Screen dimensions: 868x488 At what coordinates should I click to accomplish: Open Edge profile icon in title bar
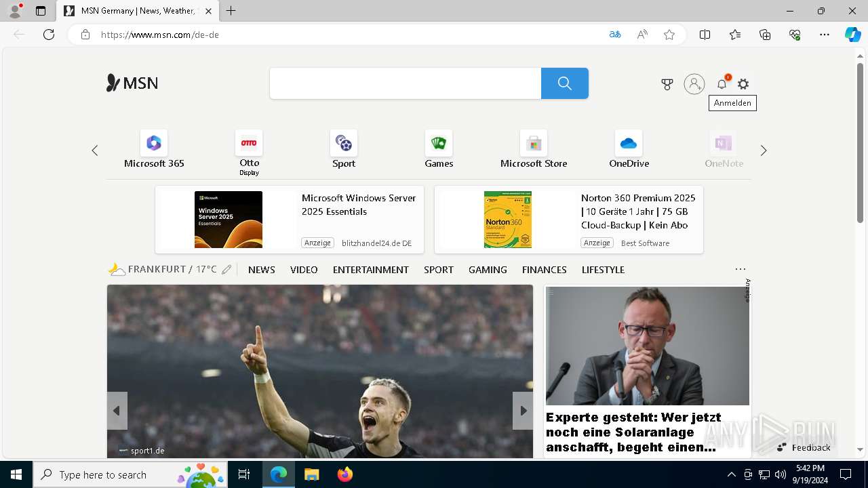pos(14,11)
